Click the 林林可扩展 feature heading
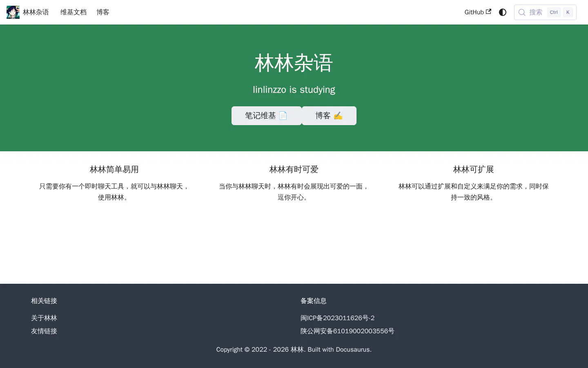The image size is (588, 368). click(474, 169)
